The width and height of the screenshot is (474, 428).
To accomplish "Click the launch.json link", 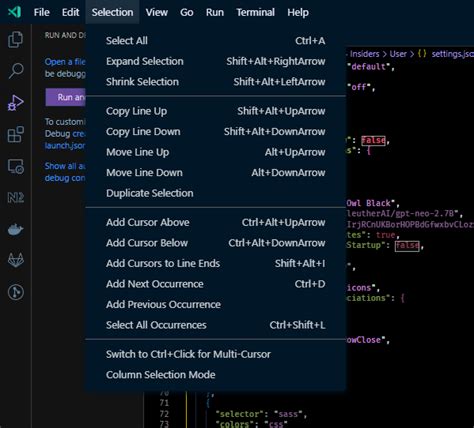I will click(65, 146).
